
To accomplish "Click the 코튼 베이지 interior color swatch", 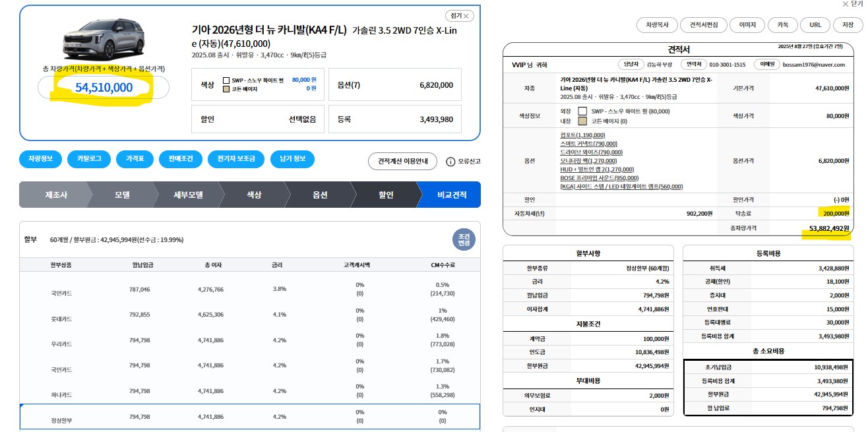I will pyautogui.click(x=226, y=88).
